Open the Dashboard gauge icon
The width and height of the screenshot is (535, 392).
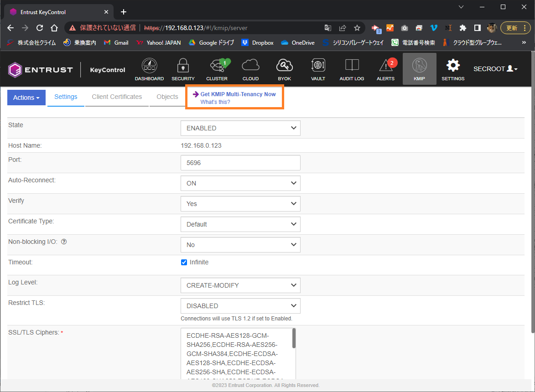coord(149,66)
